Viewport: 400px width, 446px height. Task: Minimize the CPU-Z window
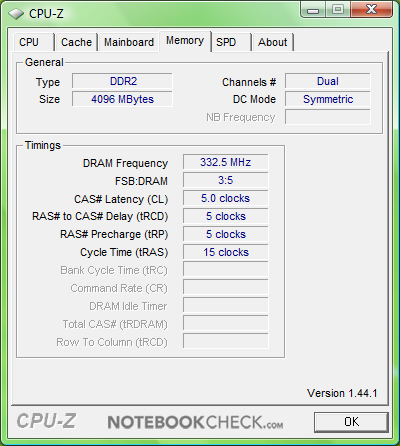pos(313,10)
